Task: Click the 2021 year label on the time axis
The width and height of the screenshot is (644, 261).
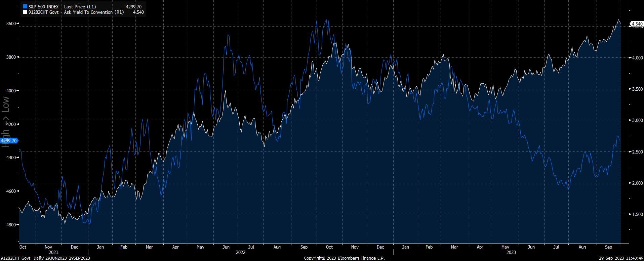Action: point(53,252)
